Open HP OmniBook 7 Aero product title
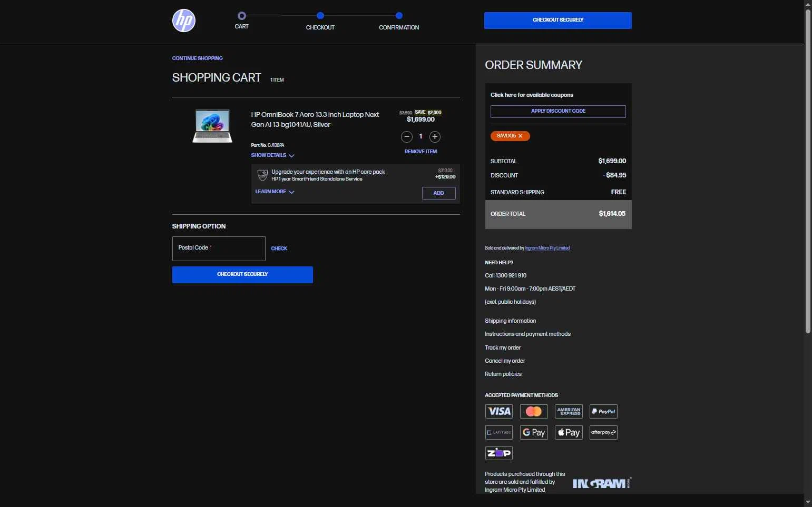 315,120
